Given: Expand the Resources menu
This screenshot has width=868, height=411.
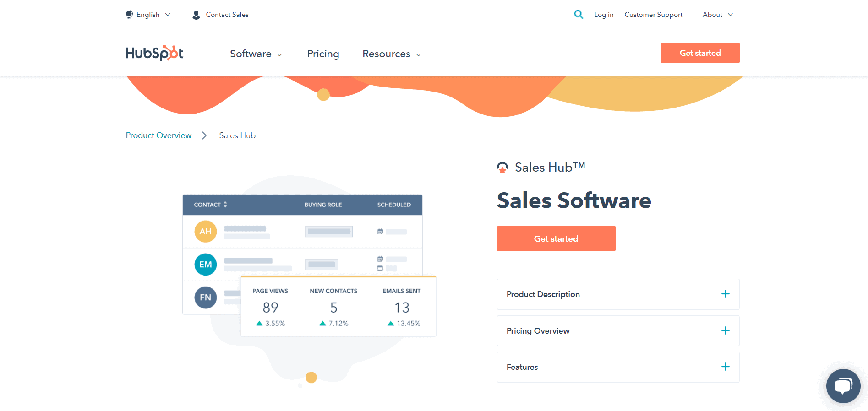Looking at the screenshot, I should point(392,54).
